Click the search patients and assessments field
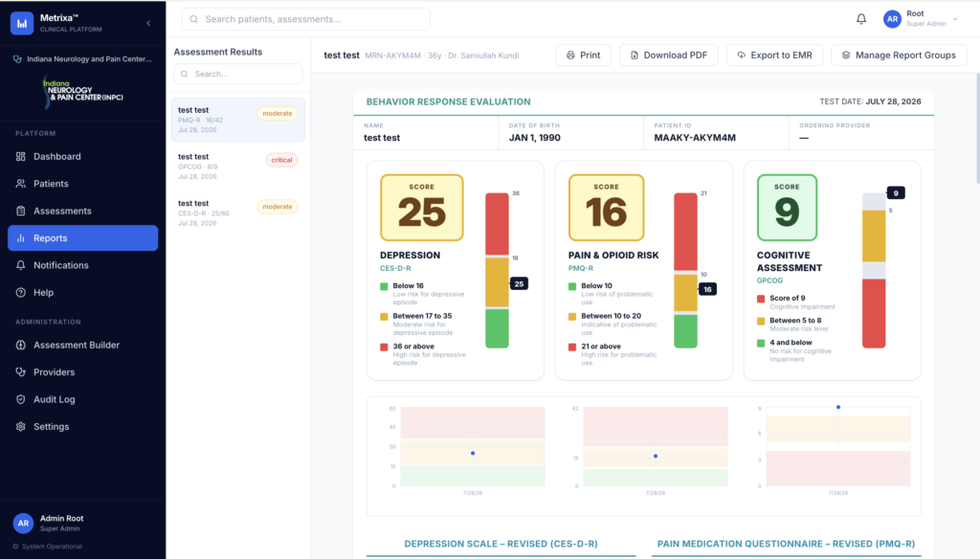This screenshot has height=559, width=980. click(x=305, y=19)
